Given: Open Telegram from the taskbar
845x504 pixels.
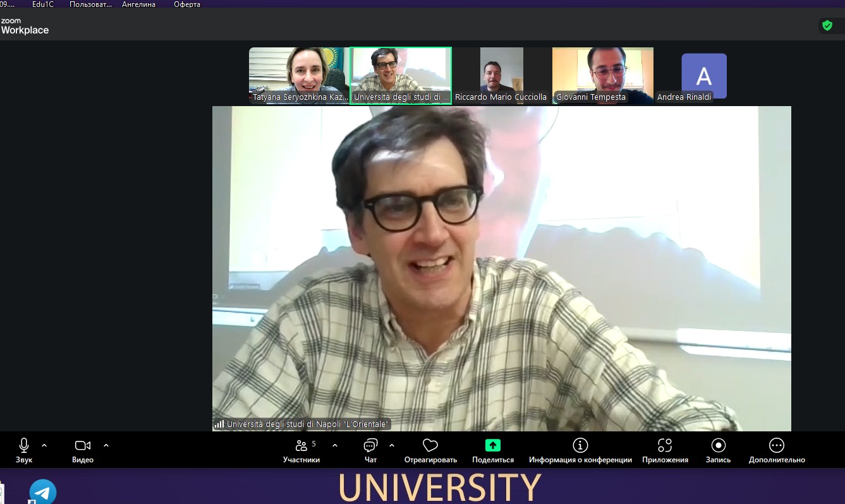Looking at the screenshot, I should (x=43, y=492).
